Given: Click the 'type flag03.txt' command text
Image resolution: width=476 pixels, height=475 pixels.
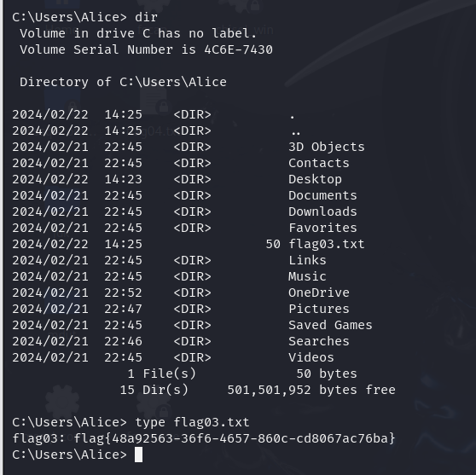Looking at the screenshot, I should tap(192, 422).
